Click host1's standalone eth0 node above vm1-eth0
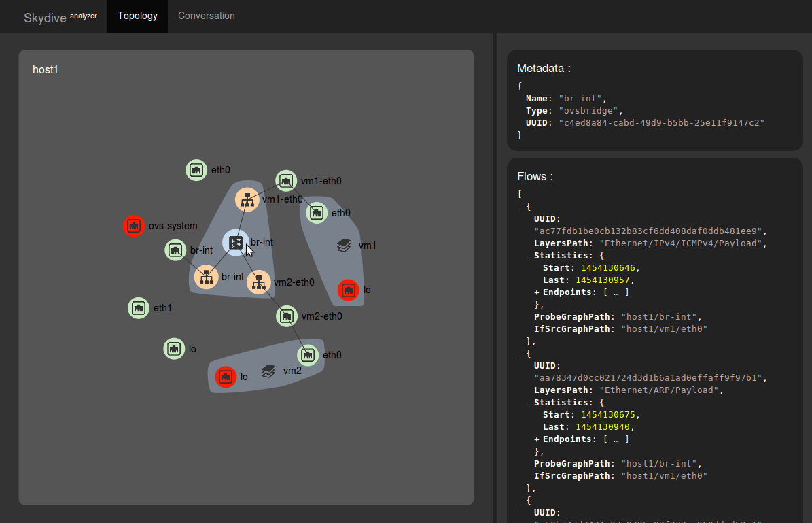812x523 pixels. point(196,170)
